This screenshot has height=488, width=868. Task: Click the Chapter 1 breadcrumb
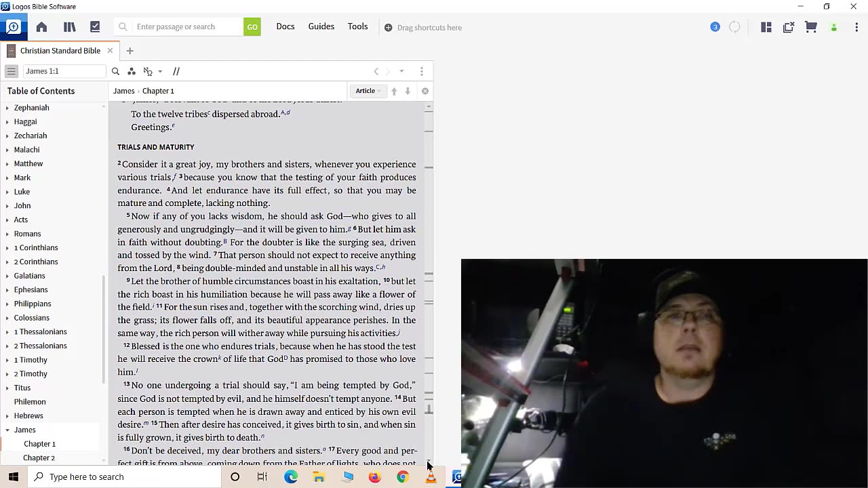click(x=158, y=91)
